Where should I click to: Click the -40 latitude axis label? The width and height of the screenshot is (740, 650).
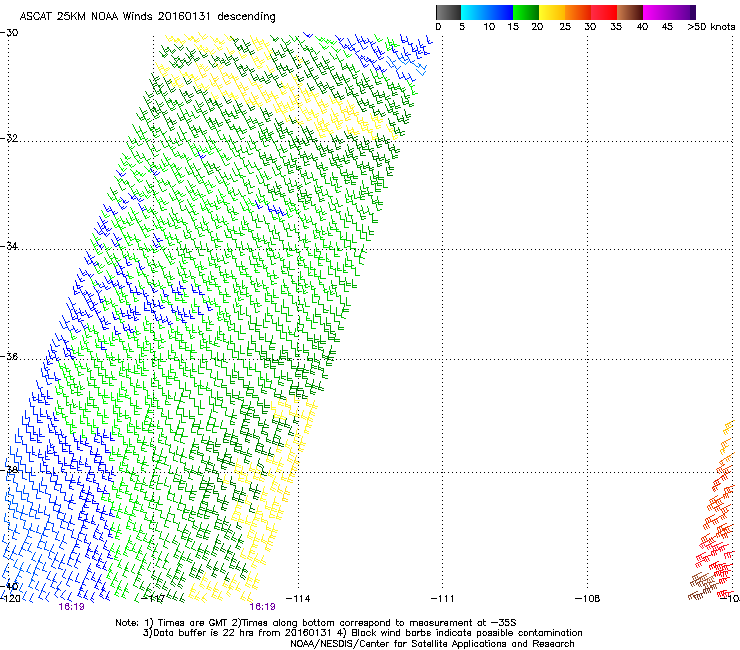coord(9,586)
